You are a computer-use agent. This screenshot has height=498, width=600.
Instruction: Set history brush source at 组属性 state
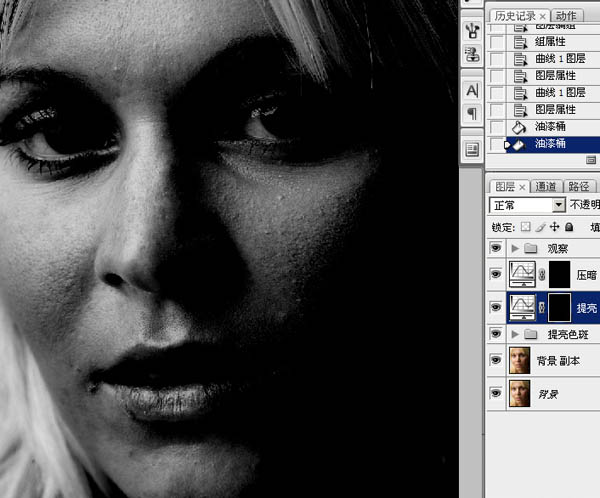[x=497, y=42]
